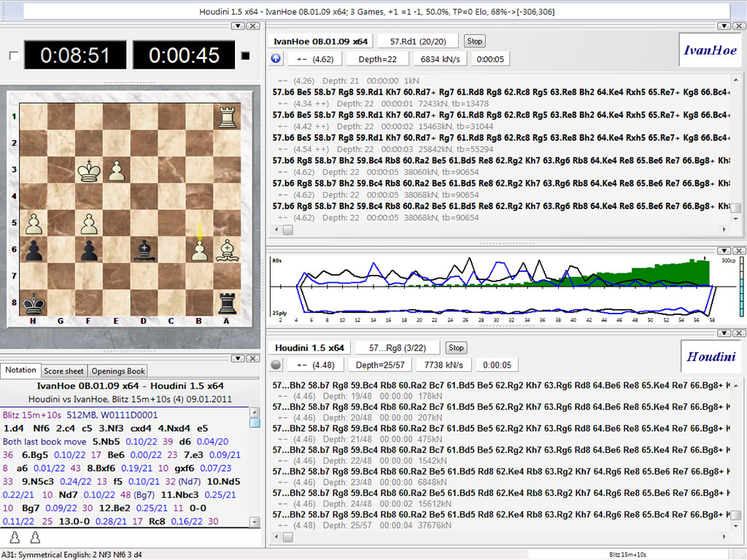Close the evaluation graph panel

coord(740,251)
